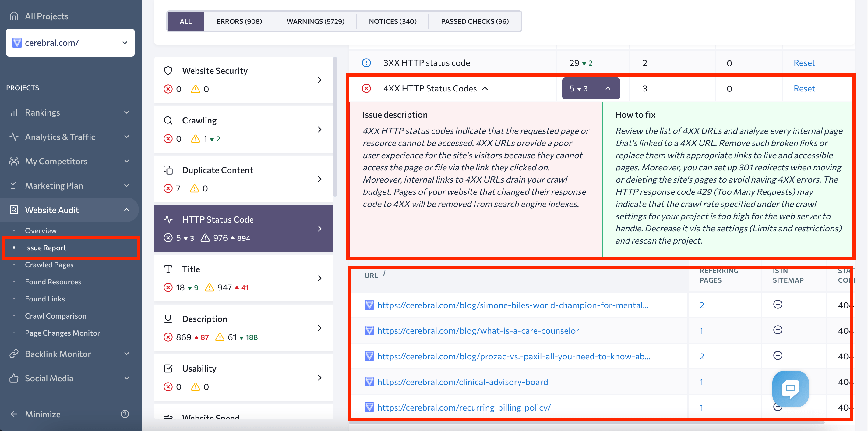Expand Social Media chevron
The width and height of the screenshot is (868, 431).
(127, 378)
